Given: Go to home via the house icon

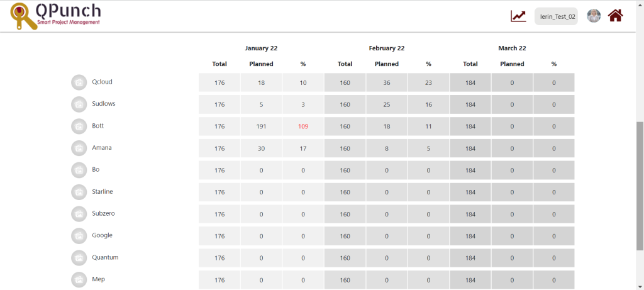Looking at the screenshot, I should [615, 16].
